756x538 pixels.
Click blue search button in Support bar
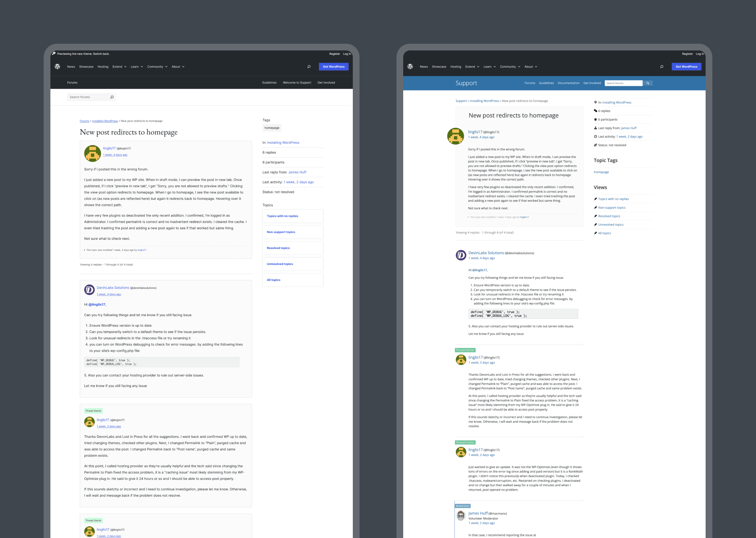tap(647, 83)
